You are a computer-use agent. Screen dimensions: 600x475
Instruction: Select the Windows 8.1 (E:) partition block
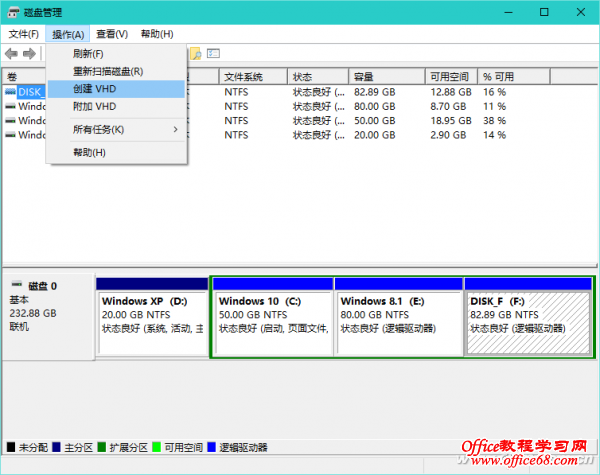[398, 317]
